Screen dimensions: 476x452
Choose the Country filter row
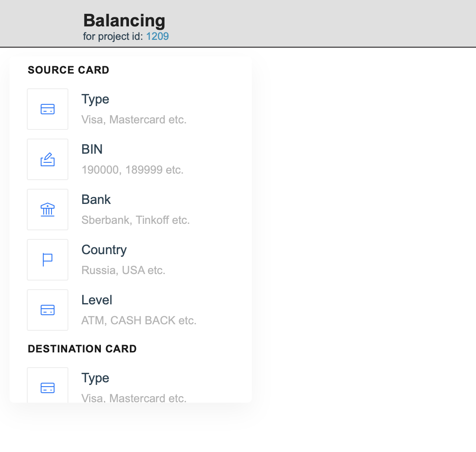[x=130, y=260]
